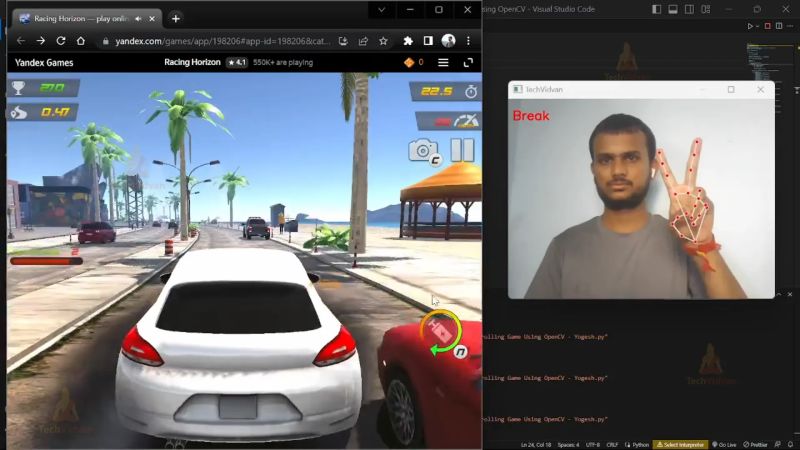Run the Python file in VS Code
The image size is (800, 450).
(749, 26)
